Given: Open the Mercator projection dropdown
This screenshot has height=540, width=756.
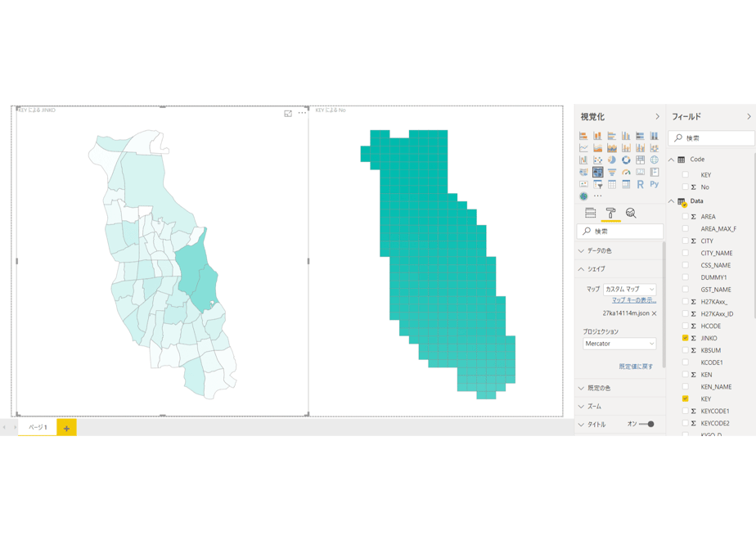Looking at the screenshot, I should tap(619, 344).
